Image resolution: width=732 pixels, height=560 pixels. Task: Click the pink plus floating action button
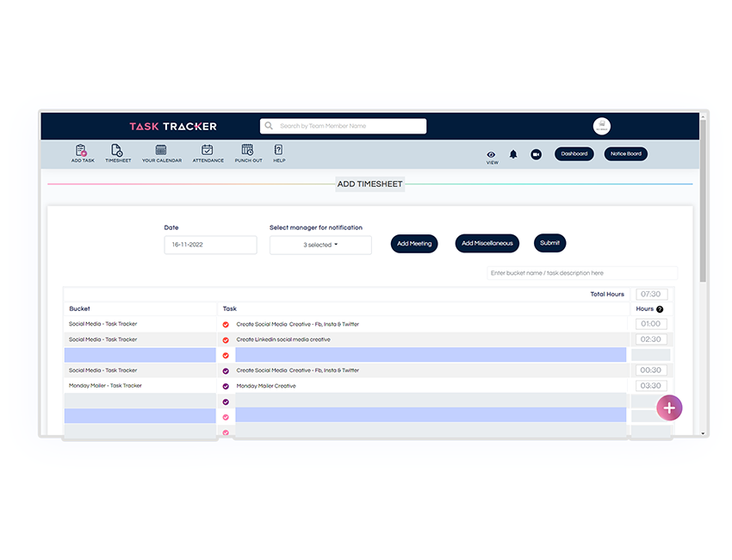[669, 408]
